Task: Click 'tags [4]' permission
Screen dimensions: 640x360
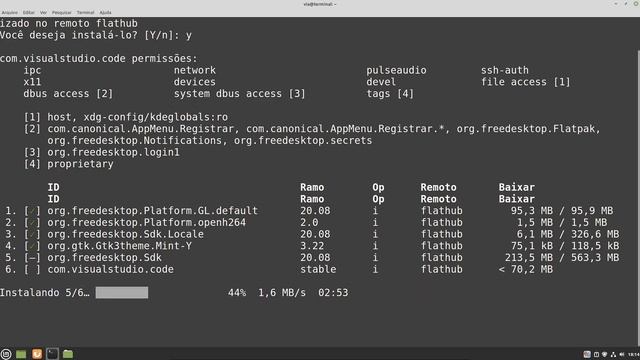Action: click(x=390, y=94)
